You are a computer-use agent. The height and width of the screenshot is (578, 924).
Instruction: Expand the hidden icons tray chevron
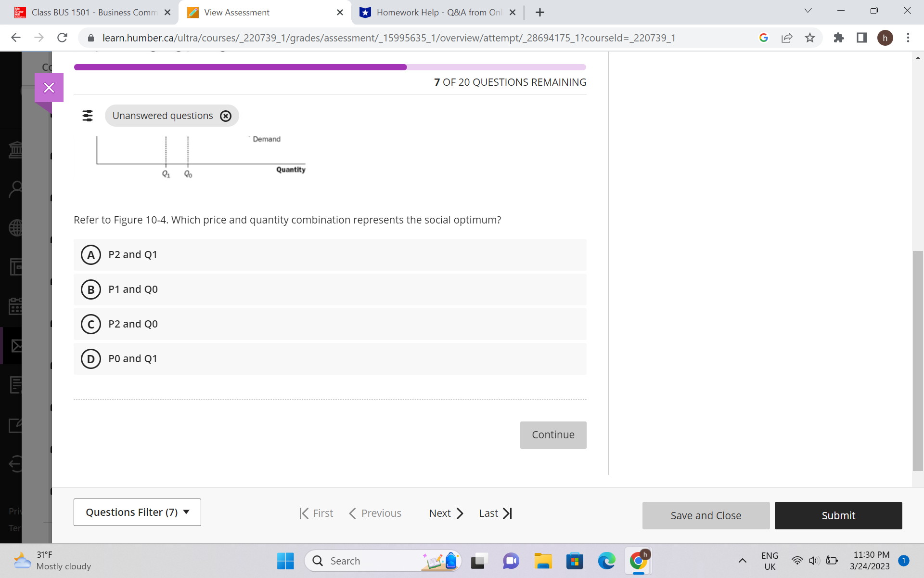click(742, 561)
